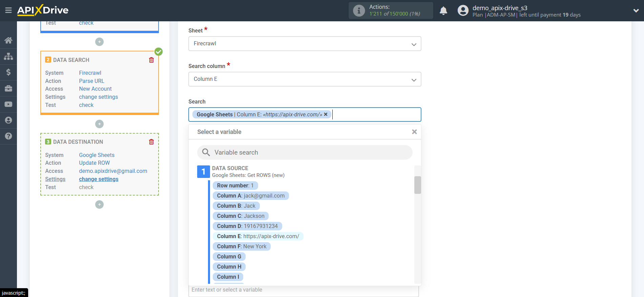Select variable Column C: Jackson
Screen dimensions: 644x297
(241, 216)
